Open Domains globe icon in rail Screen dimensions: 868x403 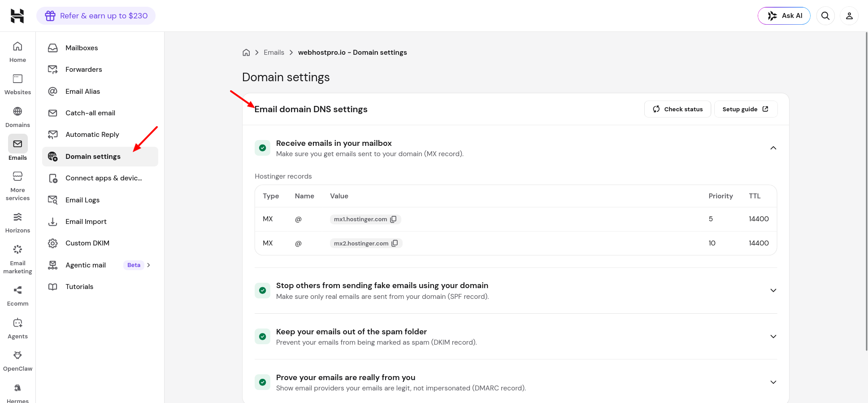(17, 111)
